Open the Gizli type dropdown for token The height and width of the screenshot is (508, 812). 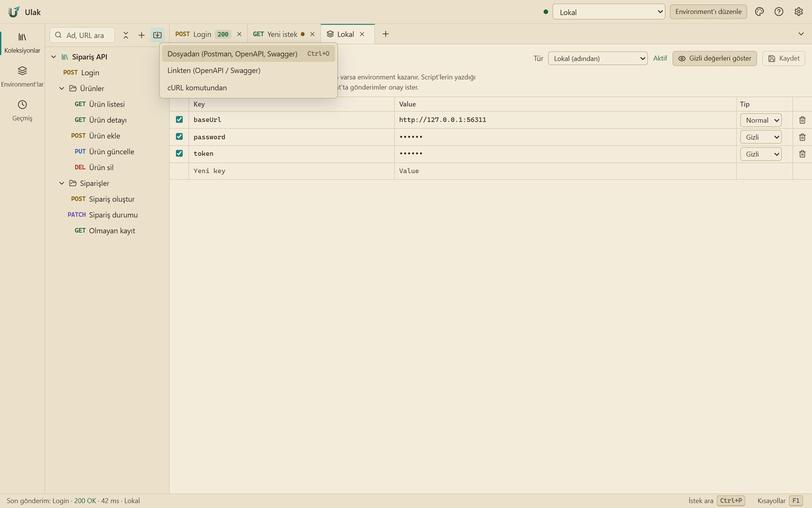761,154
